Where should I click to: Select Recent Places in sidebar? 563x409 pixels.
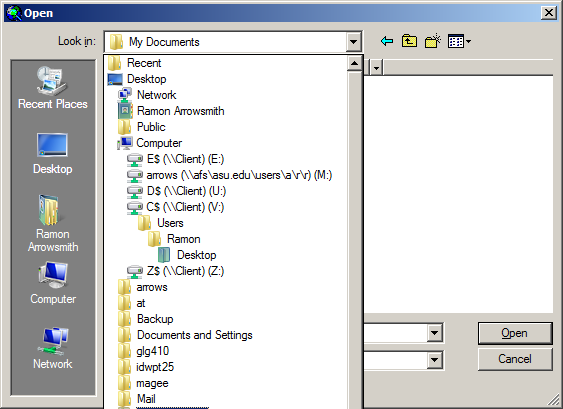click(x=53, y=88)
